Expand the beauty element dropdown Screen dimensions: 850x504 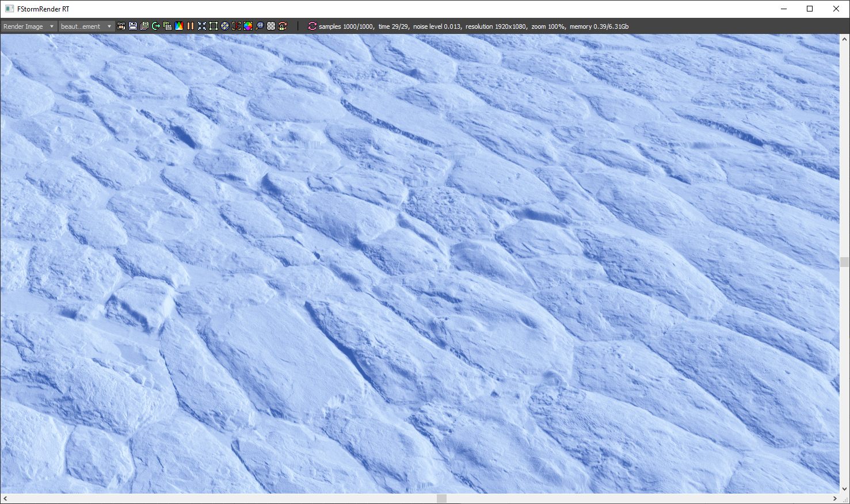tap(86, 26)
